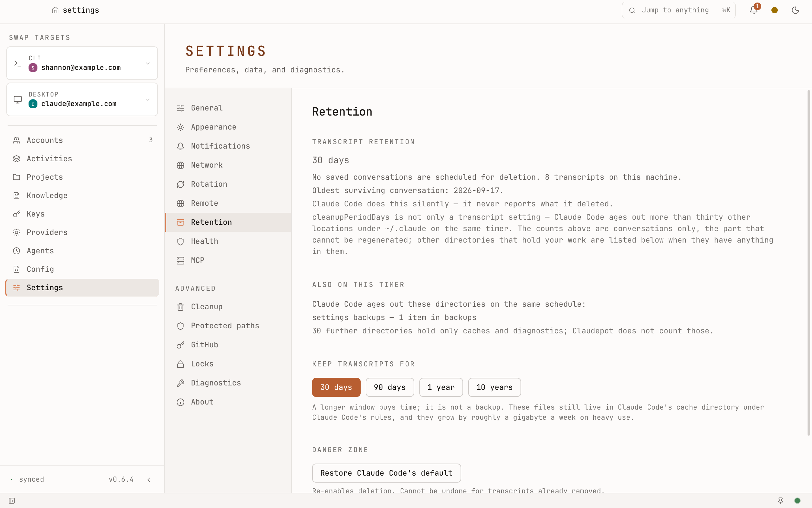
Task: Click the vertical scrollbar of the Retention pane
Action: [809, 263]
